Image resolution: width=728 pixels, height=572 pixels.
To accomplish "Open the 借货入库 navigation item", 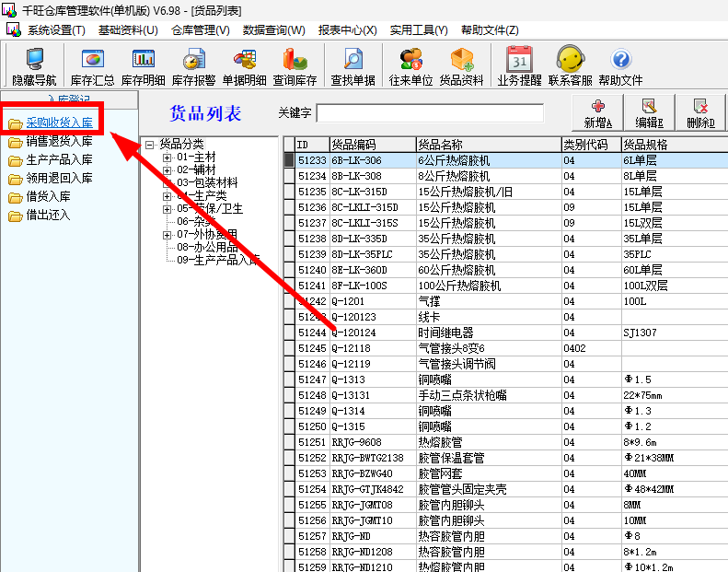I will click(48, 196).
